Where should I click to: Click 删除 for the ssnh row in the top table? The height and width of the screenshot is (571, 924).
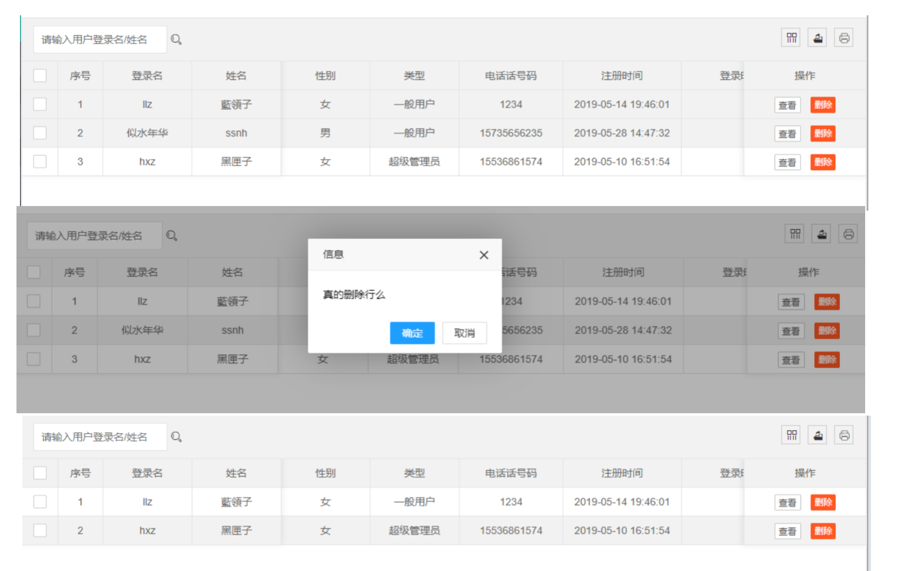click(823, 134)
